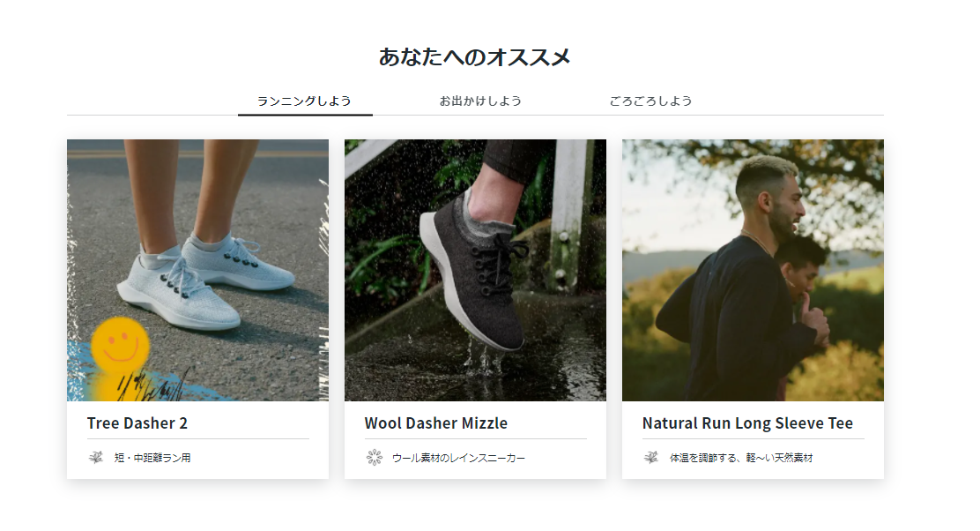
Task: Open the Wool Dasher Mizzle title link
Action: tap(435, 423)
